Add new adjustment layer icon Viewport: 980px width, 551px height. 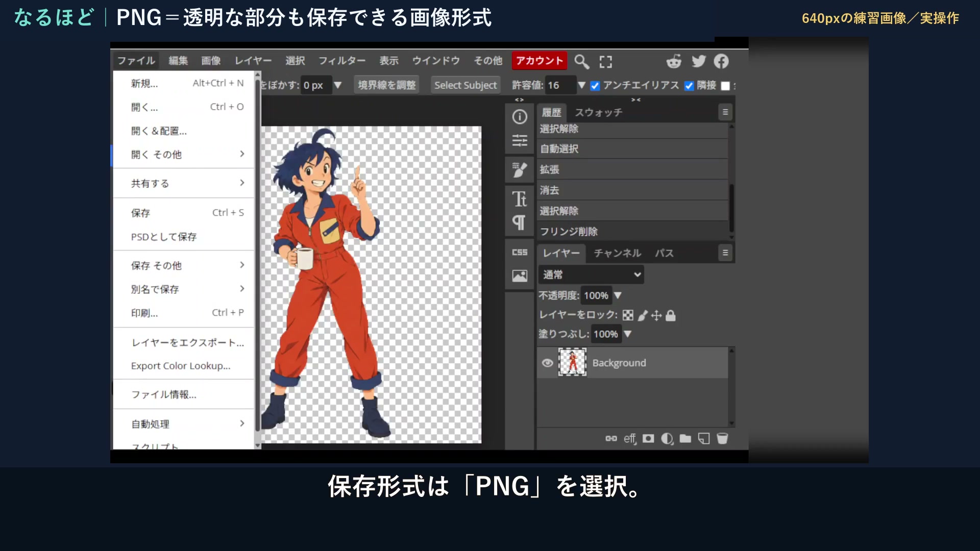[x=667, y=439]
